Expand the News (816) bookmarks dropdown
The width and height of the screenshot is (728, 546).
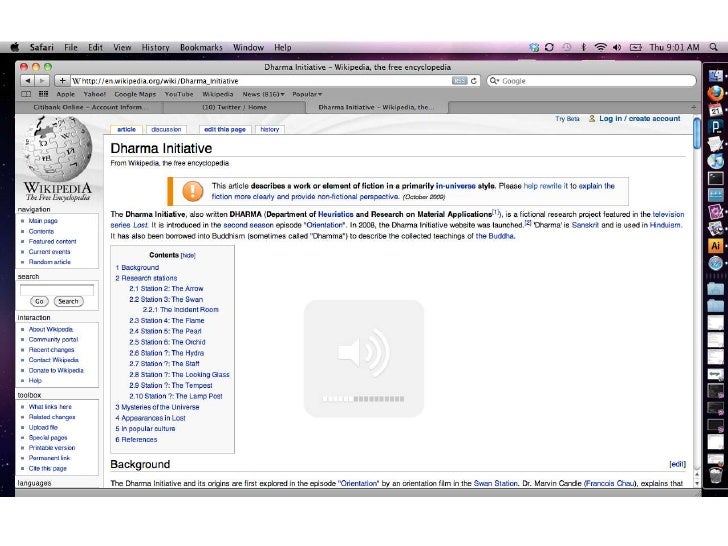point(264,94)
